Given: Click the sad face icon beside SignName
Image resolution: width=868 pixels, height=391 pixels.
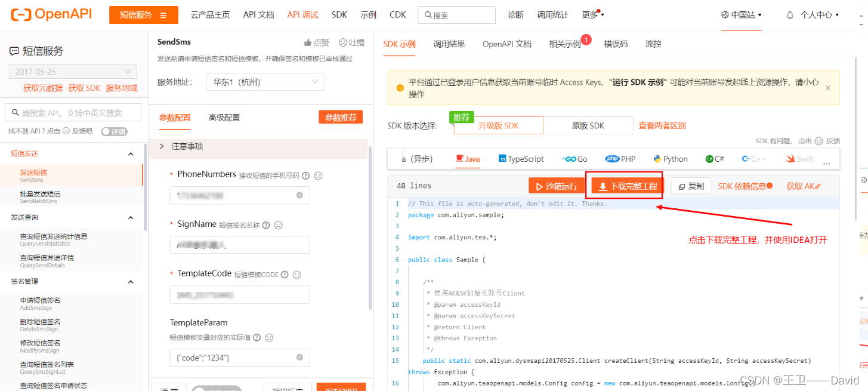Looking at the screenshot, I should click(x=278, y=225).
